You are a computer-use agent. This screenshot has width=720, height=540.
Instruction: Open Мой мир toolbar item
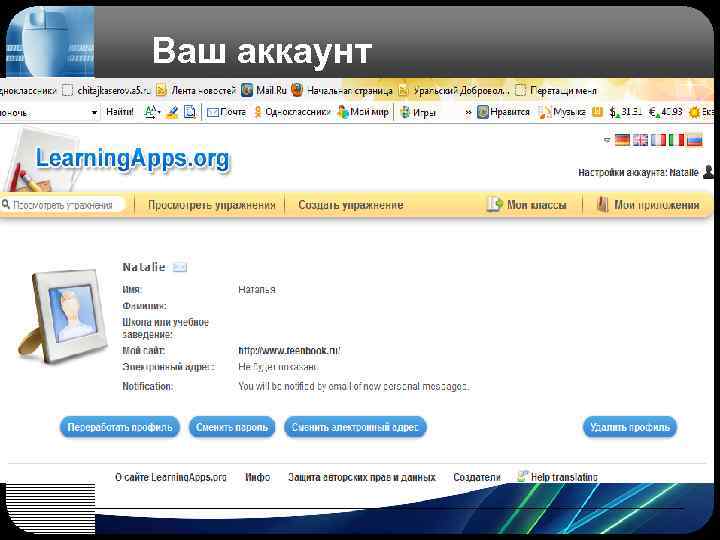[x=363, y=112]
